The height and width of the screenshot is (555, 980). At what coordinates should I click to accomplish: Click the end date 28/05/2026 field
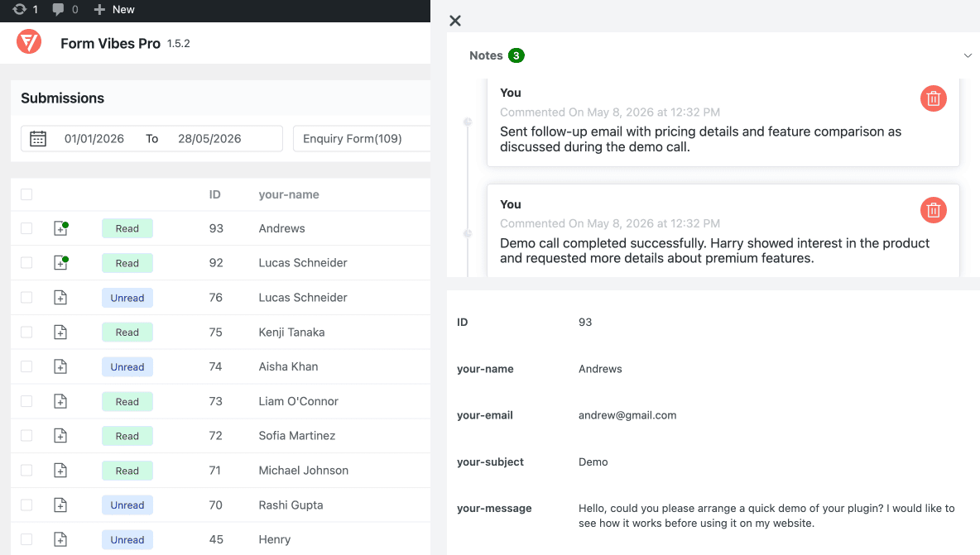(x=209, y=139)
